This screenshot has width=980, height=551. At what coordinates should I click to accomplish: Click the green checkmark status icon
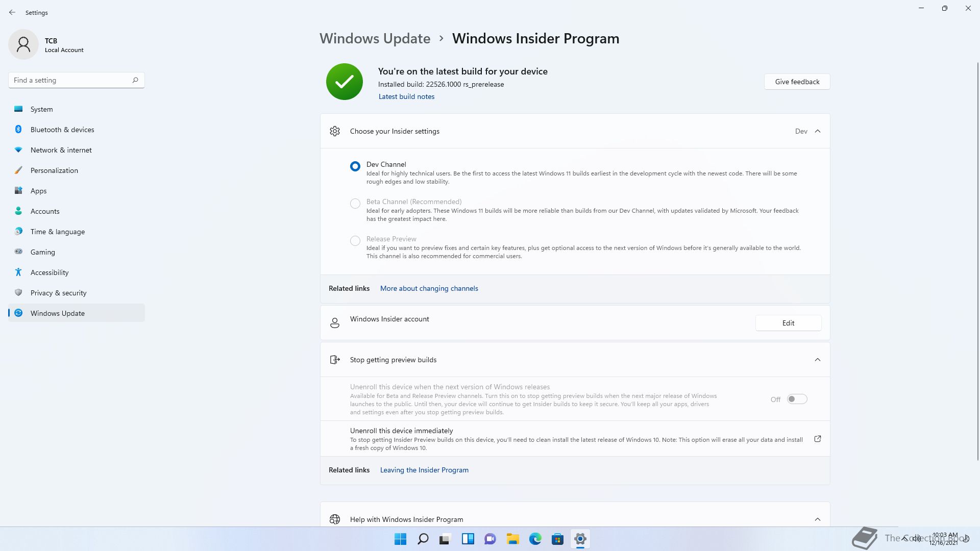345,82
